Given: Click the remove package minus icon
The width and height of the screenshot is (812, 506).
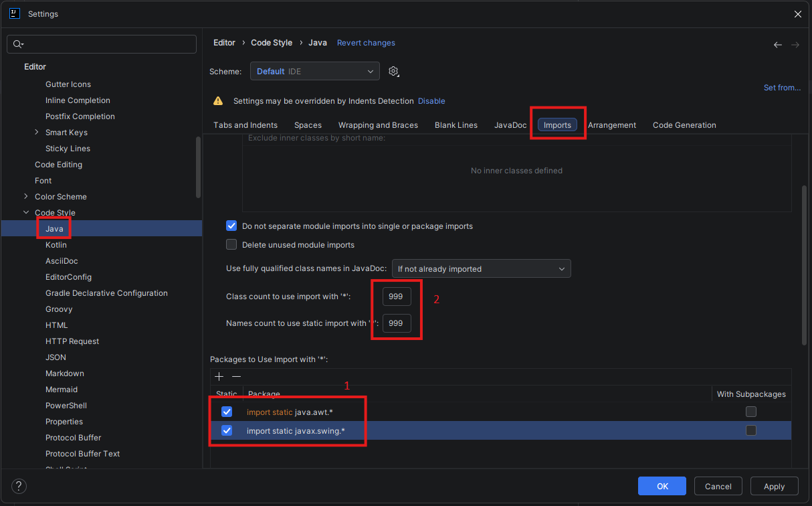Looking at the screenshot, I should 236,377.
